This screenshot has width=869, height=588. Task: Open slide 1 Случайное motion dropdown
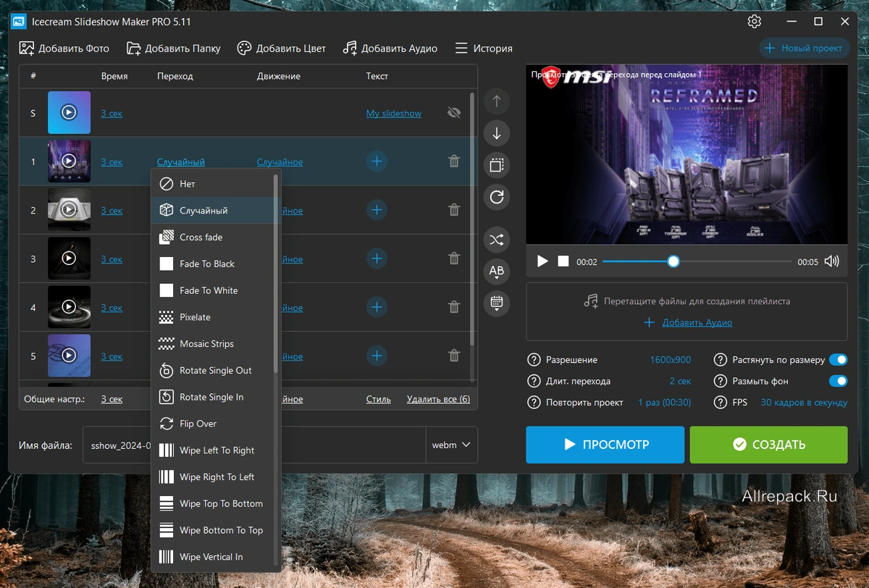(x=280, y=162)
